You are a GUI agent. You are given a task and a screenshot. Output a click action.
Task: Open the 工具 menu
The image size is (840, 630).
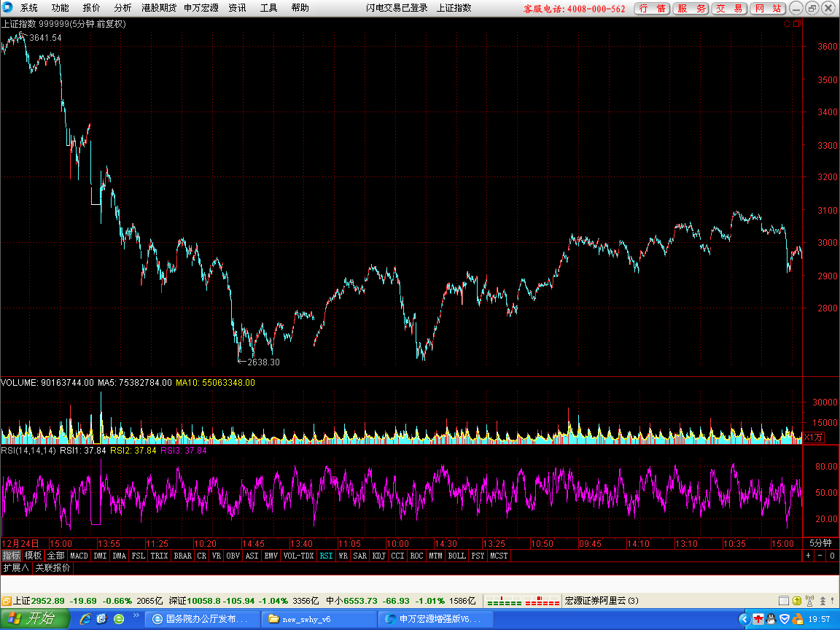[268, 7]
